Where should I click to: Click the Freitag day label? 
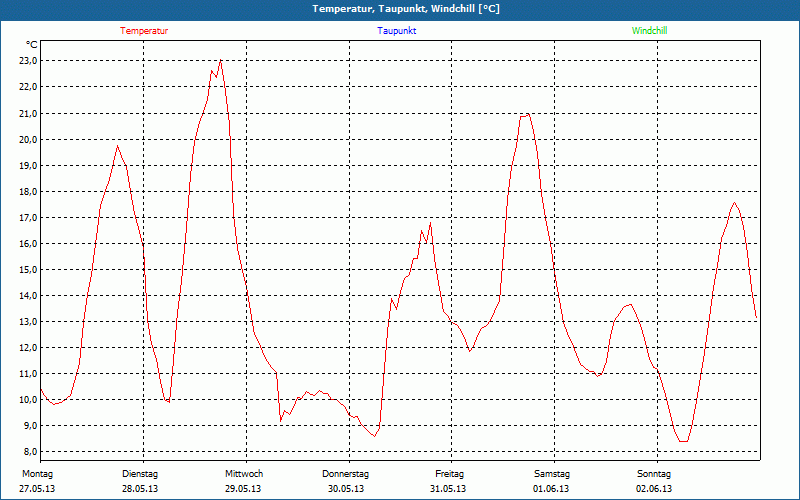point(449,474)
